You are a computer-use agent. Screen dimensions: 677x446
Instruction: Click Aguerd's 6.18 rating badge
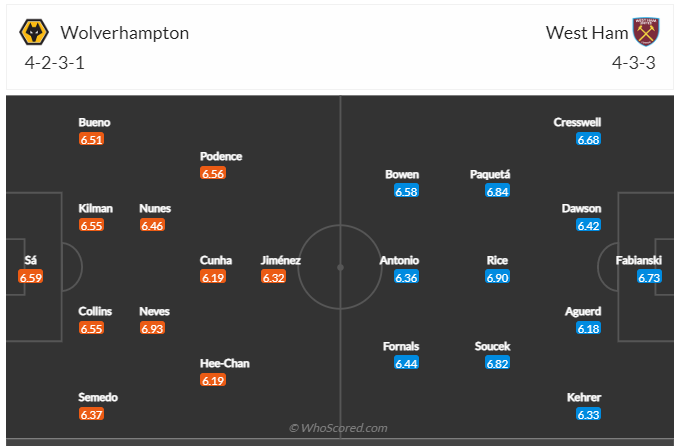pyautogui.click(x=589, y=328)
